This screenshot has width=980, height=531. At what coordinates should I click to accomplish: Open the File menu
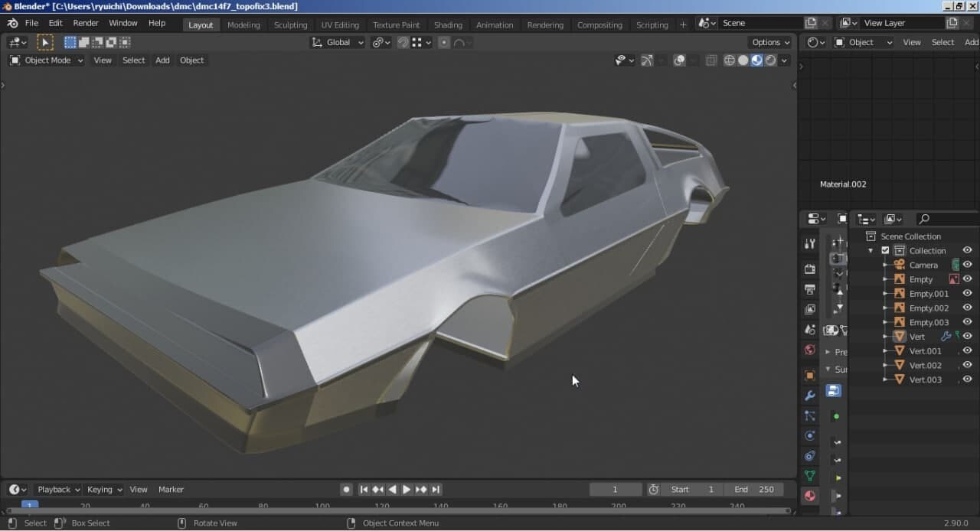point(31,24)
